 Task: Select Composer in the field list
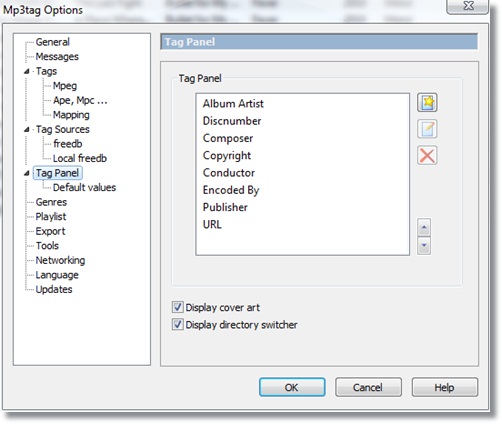point(228,138)
